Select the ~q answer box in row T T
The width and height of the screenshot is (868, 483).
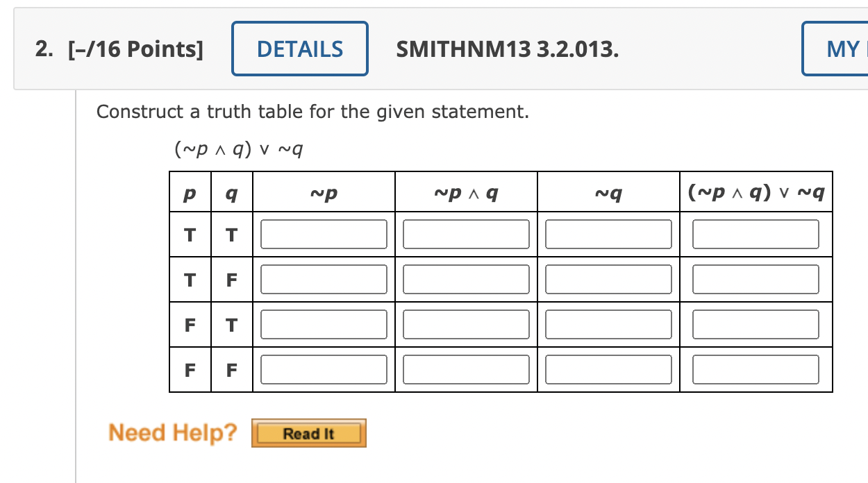(608, 234)
